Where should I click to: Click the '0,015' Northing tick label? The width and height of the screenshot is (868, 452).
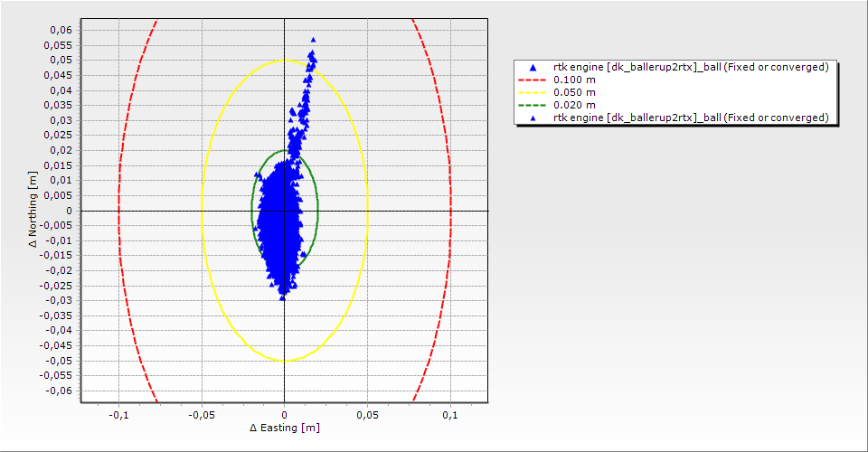58,165
